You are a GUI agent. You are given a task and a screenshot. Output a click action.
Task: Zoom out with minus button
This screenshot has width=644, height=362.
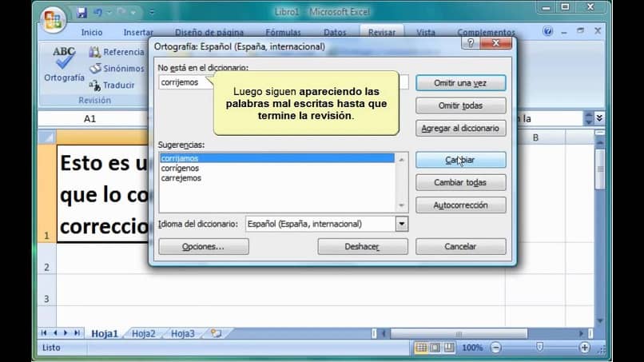[495, 348]
